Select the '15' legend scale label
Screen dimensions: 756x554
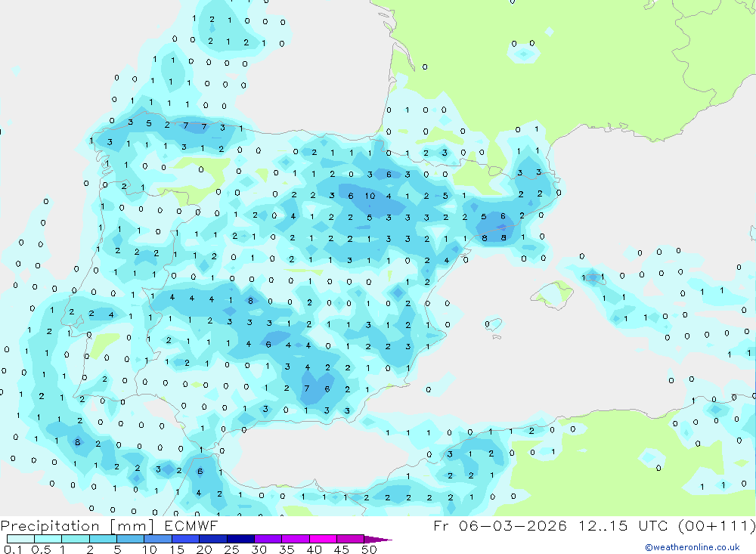click(177, 549)
